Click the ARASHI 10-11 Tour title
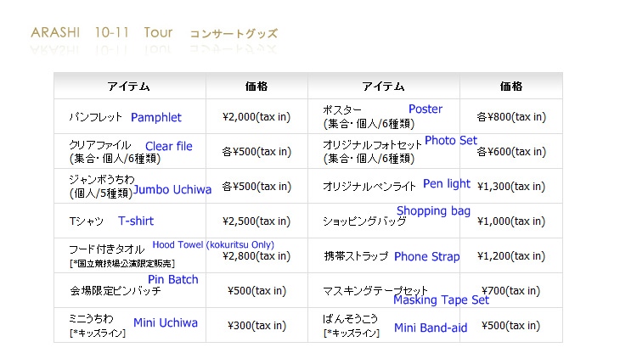The image size is (620, 364). (x=101, y=33)
